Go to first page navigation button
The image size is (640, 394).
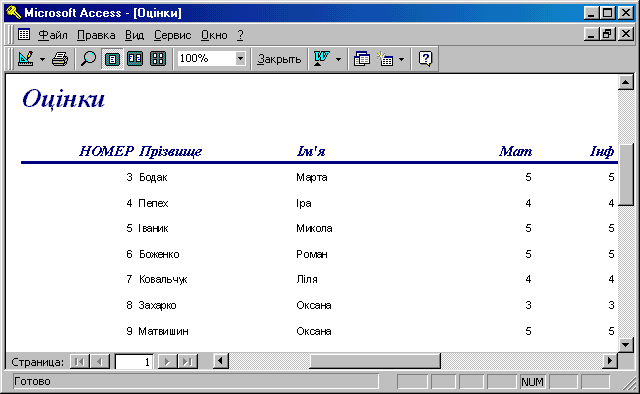(80, 361)
